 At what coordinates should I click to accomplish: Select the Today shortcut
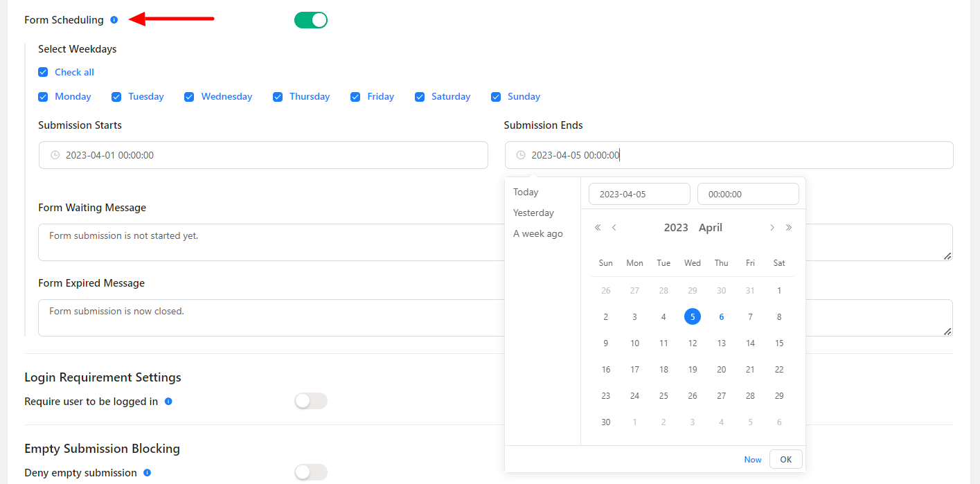point(526,192)
